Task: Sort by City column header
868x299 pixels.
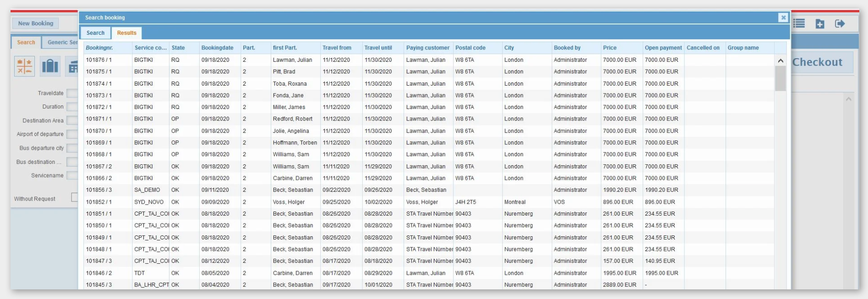Action: pos(527,48)
